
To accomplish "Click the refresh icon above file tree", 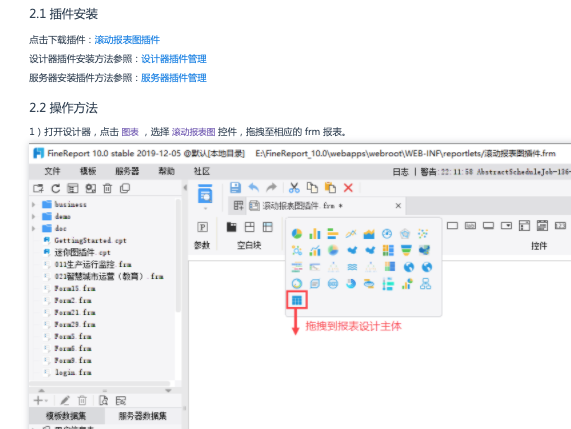I will [x=56, y=188].
